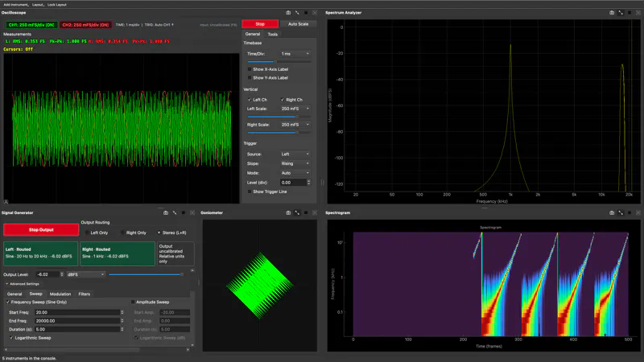This screenshot has height=362, width=644.
Task: Click the Oscilloscope panel pin icon
Action: tap(297, 13)
